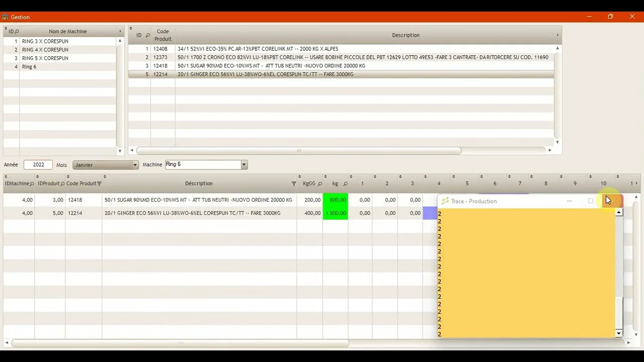Select RING 3 X CORESPUN in the machine list
The image size is (644, 362).
coord(45,41)
